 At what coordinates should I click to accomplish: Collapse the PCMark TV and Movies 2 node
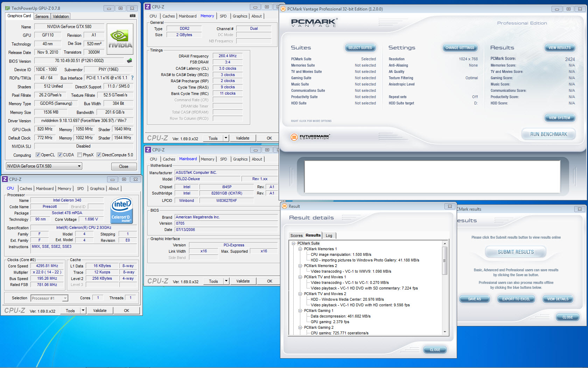click(300, 294)
